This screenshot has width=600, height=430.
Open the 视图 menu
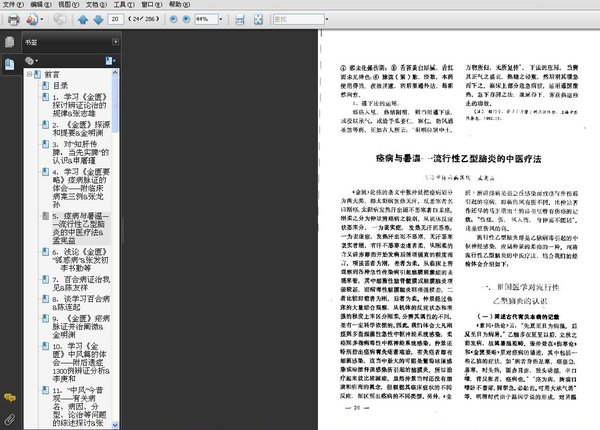coord(68,5)
